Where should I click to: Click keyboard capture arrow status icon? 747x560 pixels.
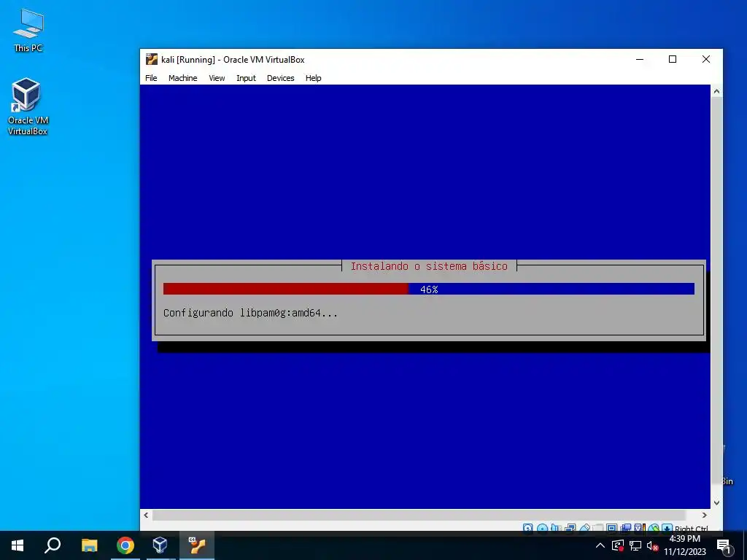point(667,528)
